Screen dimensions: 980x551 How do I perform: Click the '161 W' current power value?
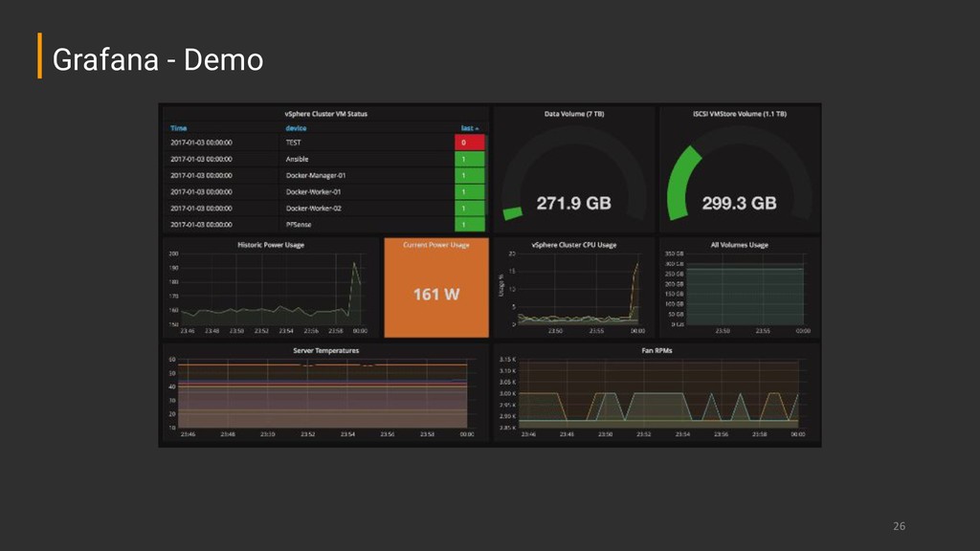pos(436,295)
